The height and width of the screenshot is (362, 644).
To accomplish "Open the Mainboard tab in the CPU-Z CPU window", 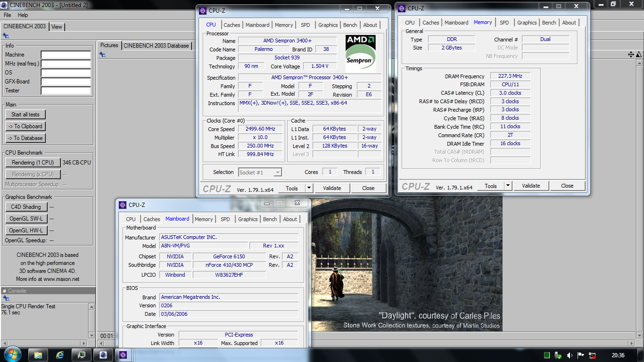I will pyautogui.click(x=257, y=25).
